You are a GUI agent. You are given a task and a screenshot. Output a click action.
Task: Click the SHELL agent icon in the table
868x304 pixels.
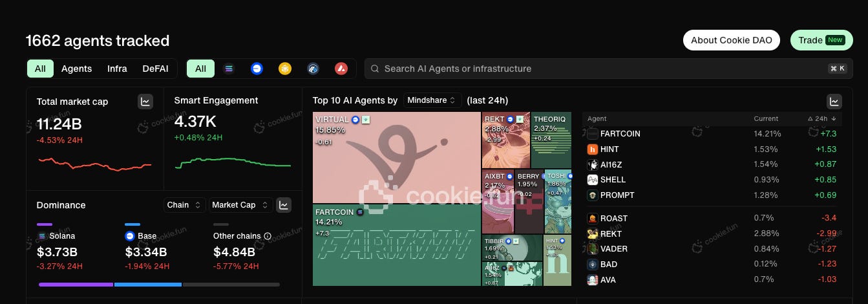tap(593, 180)
